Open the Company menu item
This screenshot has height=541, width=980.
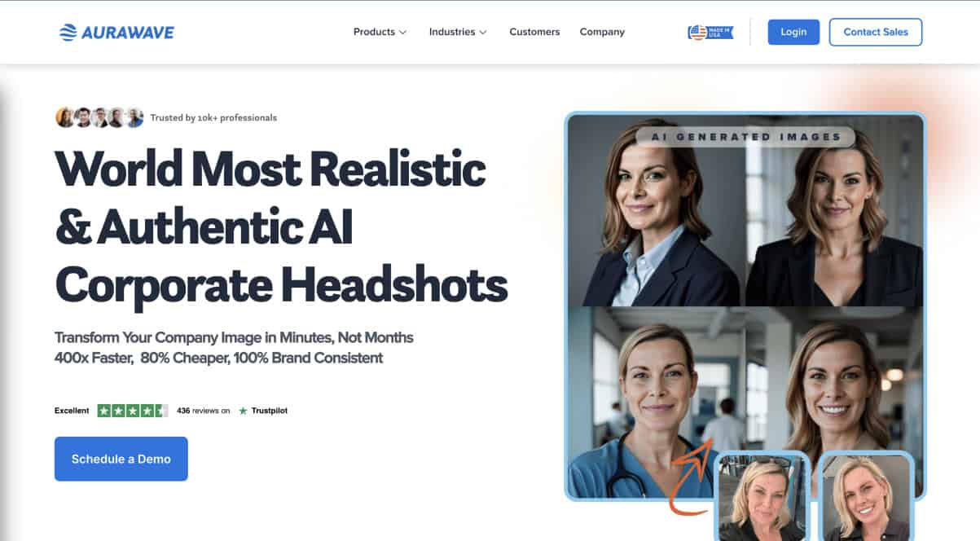(602, 32)
